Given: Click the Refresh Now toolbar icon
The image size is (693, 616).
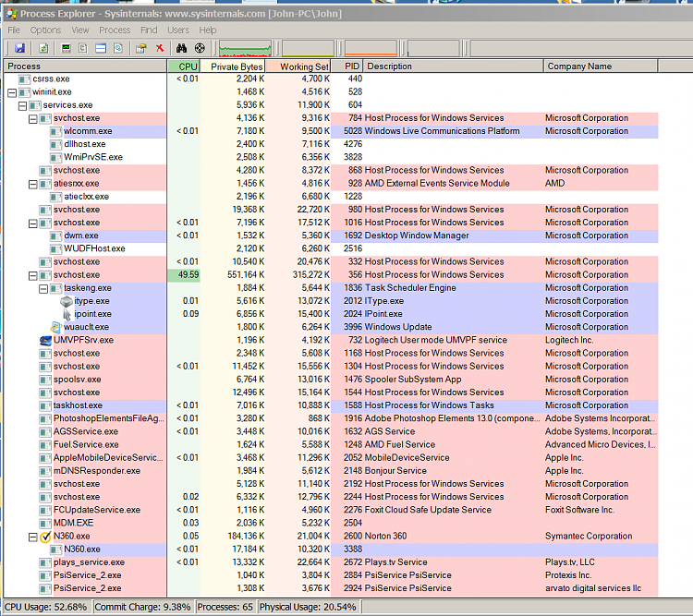Looking at the screenshot, I should pos(43,48).
